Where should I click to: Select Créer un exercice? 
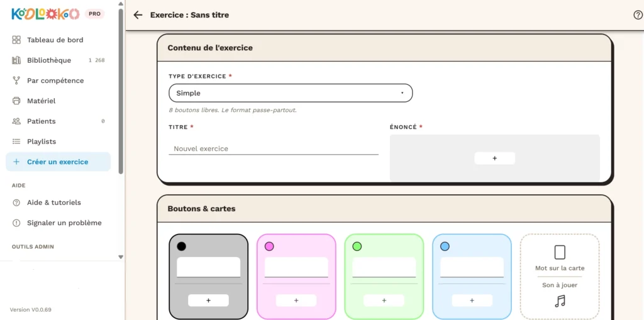(x=58, y=162)
